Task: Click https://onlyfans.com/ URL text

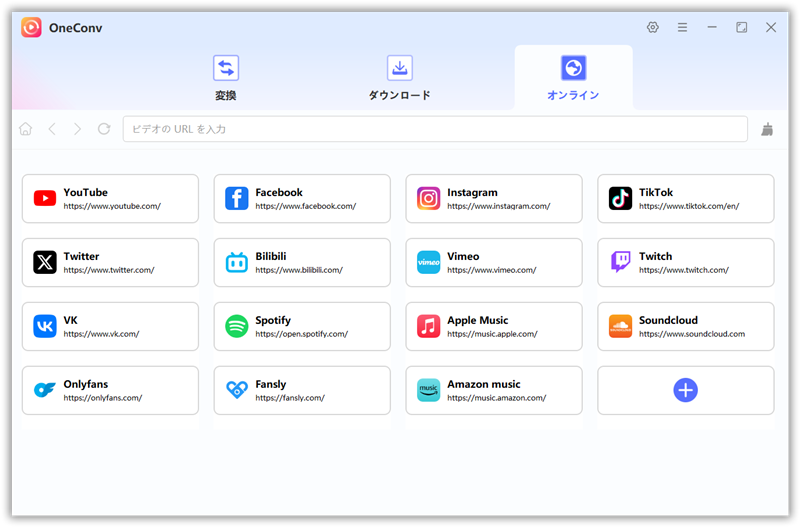Action: click(103, 397)
